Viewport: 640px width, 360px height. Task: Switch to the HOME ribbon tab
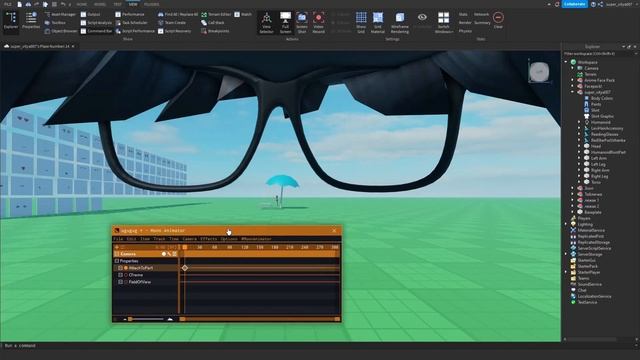[x=82, y=4]
